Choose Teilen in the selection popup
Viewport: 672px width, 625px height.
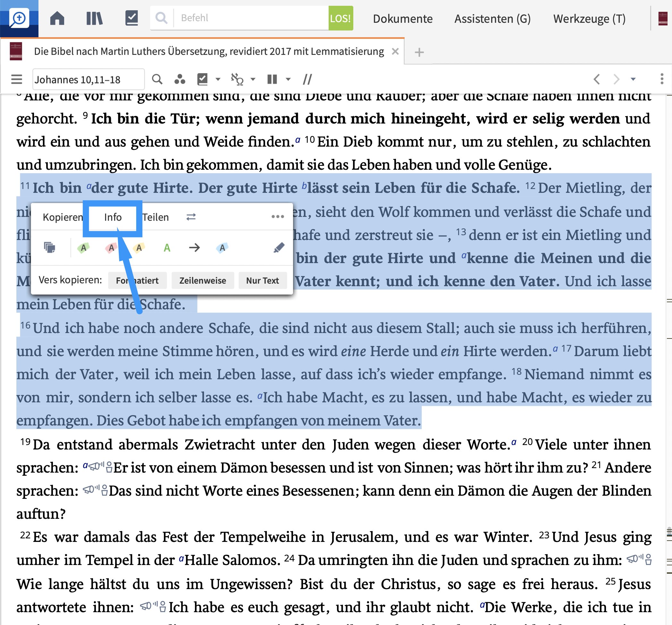pos(155,217)
